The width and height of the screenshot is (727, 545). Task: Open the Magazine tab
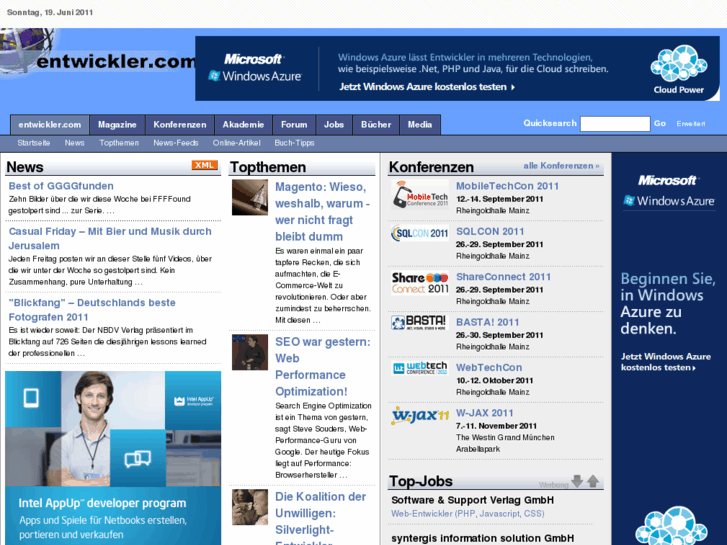pyautogui.click(x=117, y=125)
